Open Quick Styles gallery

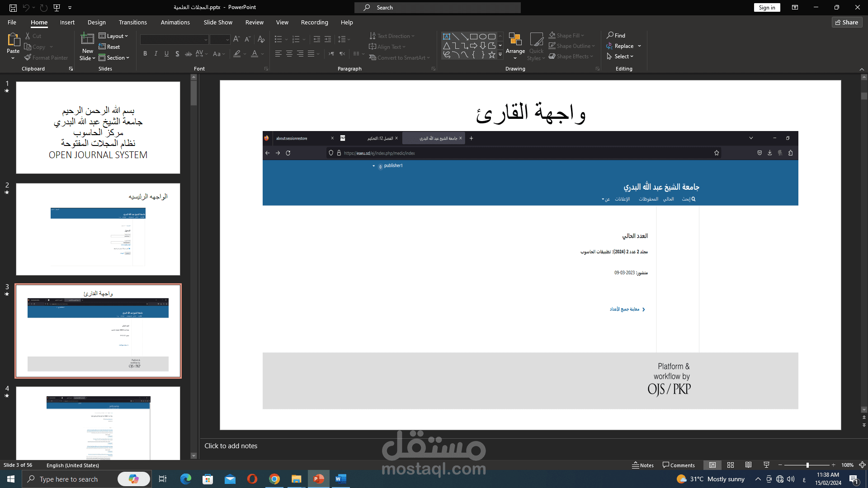[x=536, y=47]
